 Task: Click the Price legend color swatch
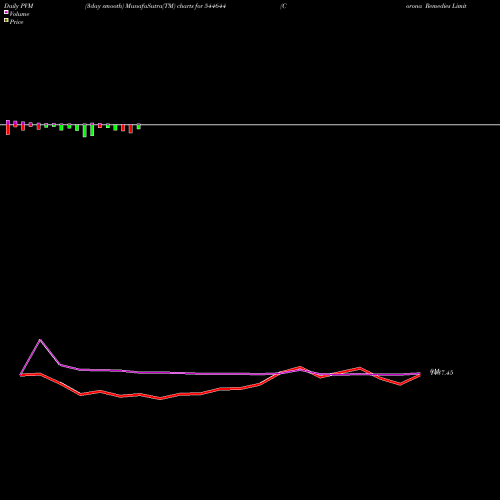pos(6,20)
